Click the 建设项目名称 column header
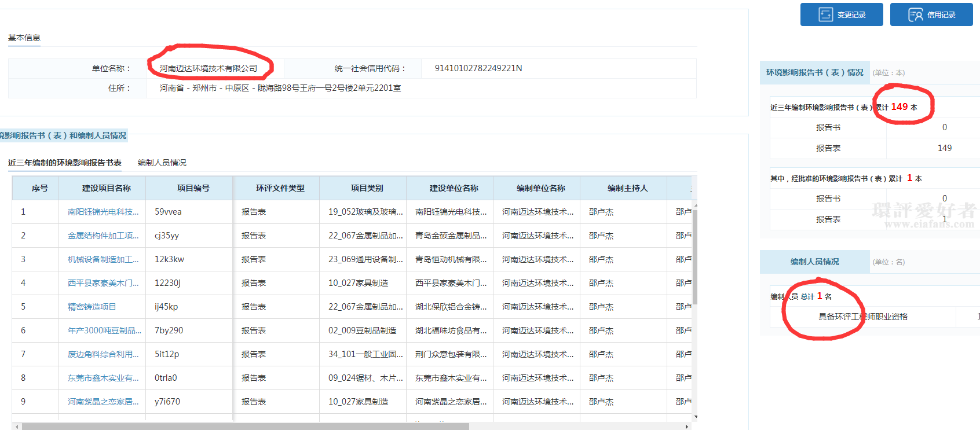Screen dimensions: 980x430 [x=106, y=188]
